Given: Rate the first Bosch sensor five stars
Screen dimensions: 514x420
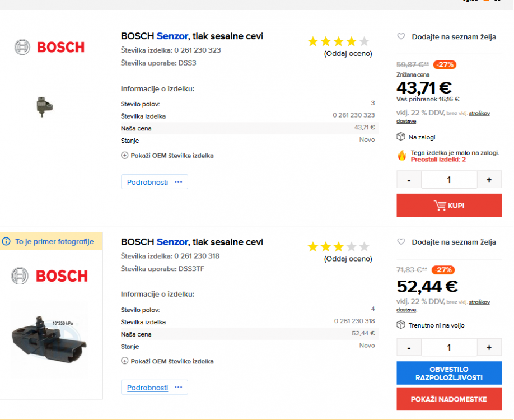Looking at the screenshot, I should 364,41.
